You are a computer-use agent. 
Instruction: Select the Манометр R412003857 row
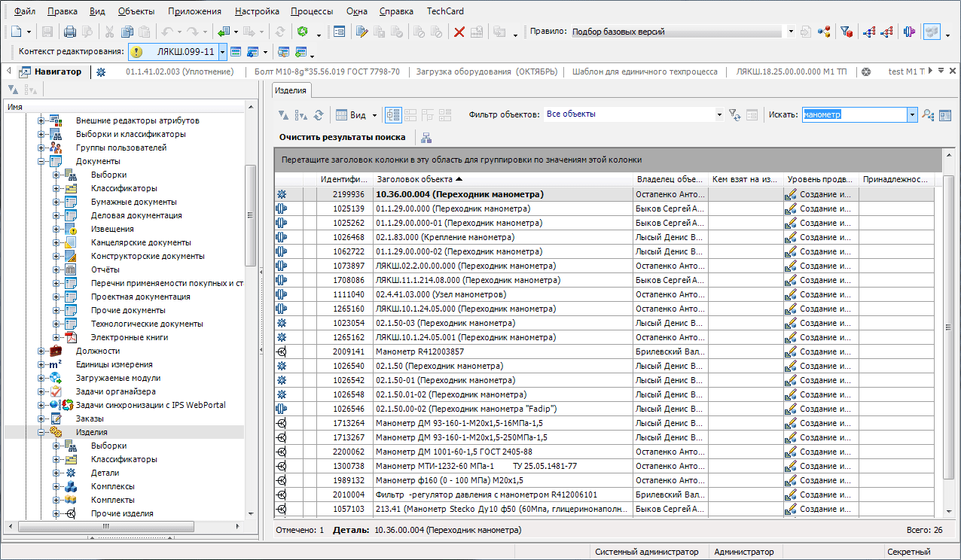(x=419, y=352)
